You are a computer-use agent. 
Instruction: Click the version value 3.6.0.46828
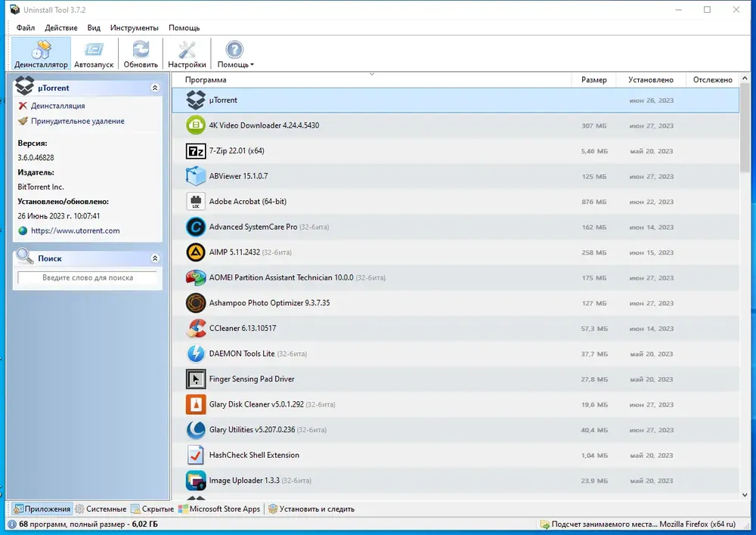[36, 158]
